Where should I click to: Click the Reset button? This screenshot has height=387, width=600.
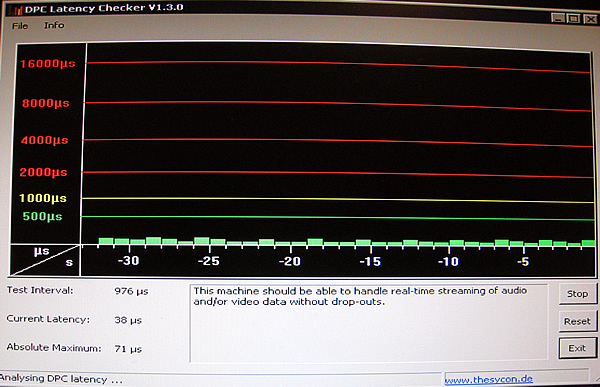577,321
